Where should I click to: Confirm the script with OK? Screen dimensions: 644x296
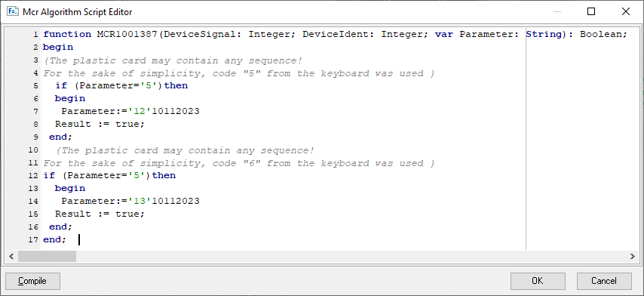coord(538,281)
